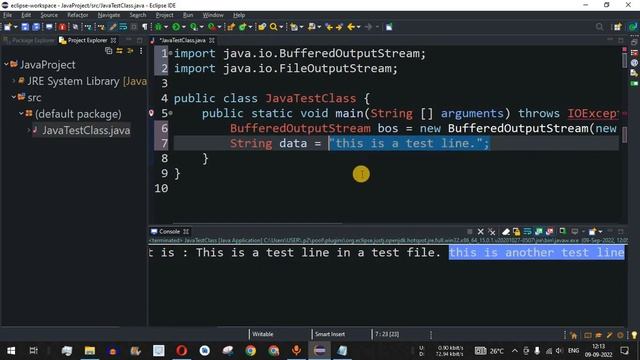Click the Run Coverage toolbar icon
Viewport: 640px width, 360px height.
[194, 27]
